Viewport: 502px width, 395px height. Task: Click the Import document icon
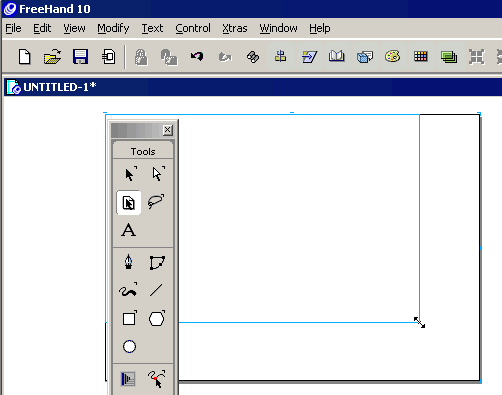click(x=108, y=57)
